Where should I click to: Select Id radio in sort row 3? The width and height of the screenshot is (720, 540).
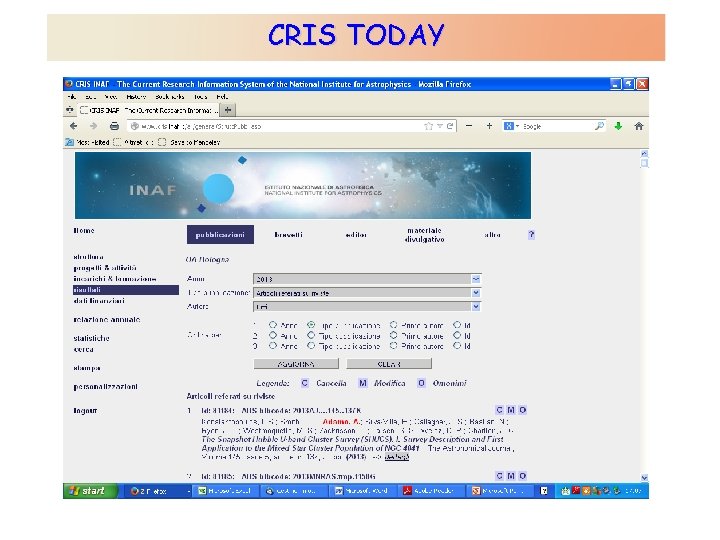(x=457, y=345)
